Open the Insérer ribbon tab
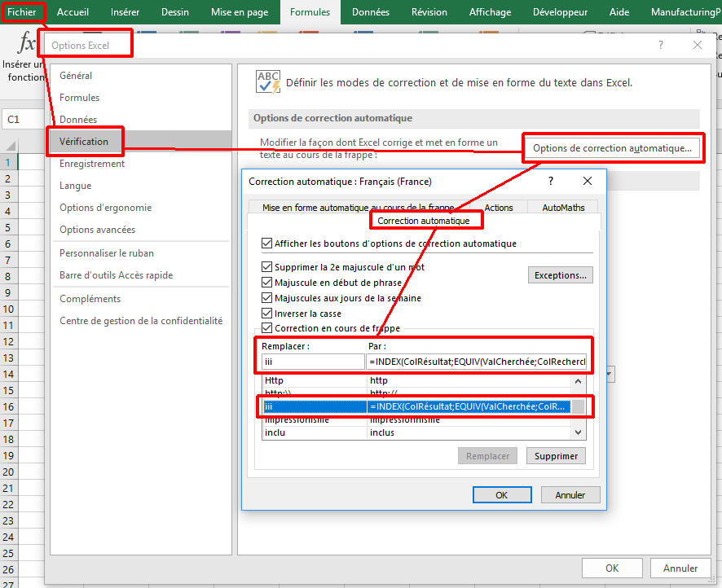This screenshot has height=588, width=722. 125,12
